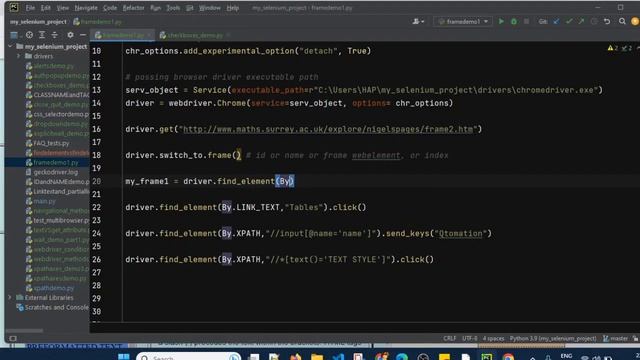640x360 pixels.
Task: Update project with the blue Git arrow
Action: pyautogui.click(x=556, y=21)
